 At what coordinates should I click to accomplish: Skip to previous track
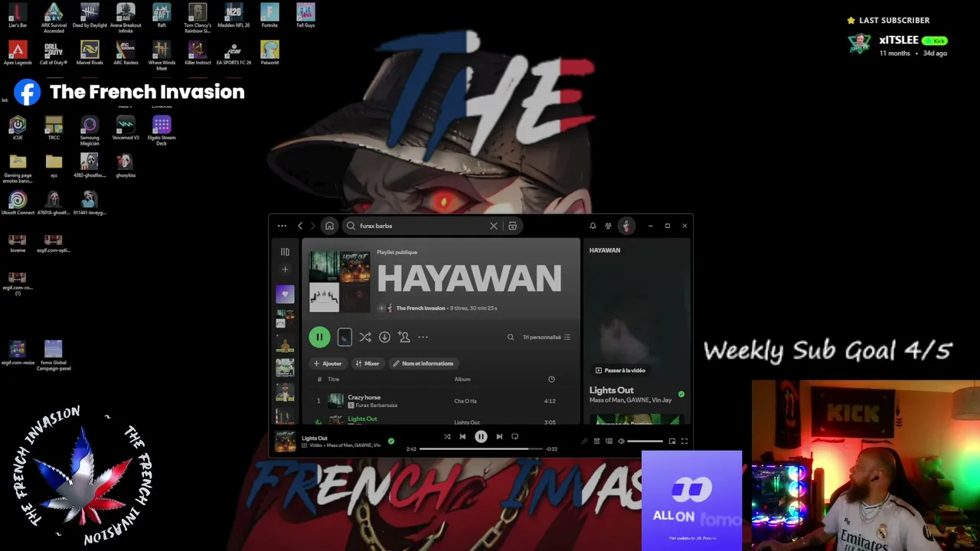click(462, 437)
